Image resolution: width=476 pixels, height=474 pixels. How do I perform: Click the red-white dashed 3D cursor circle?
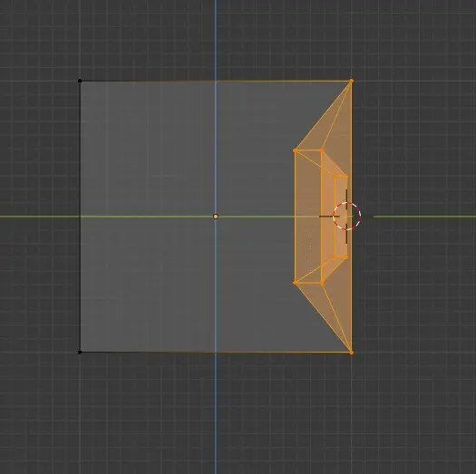346,216
